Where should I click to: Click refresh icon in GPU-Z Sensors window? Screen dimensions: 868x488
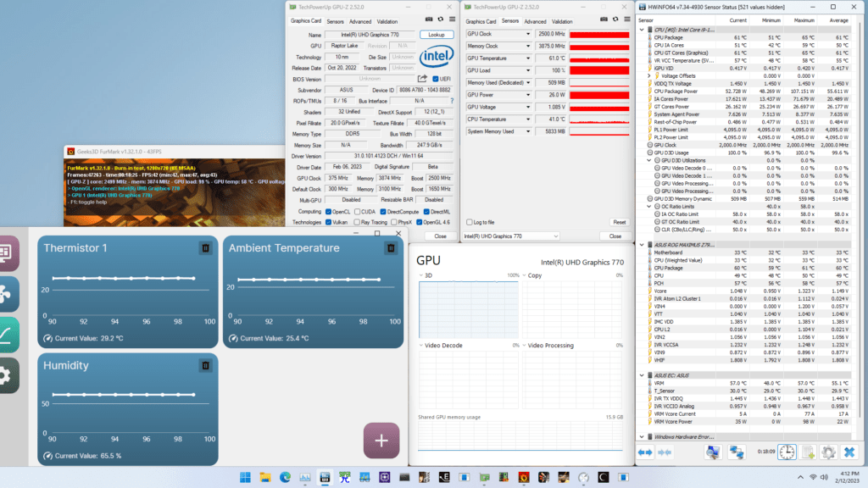[x=615, y=19]
